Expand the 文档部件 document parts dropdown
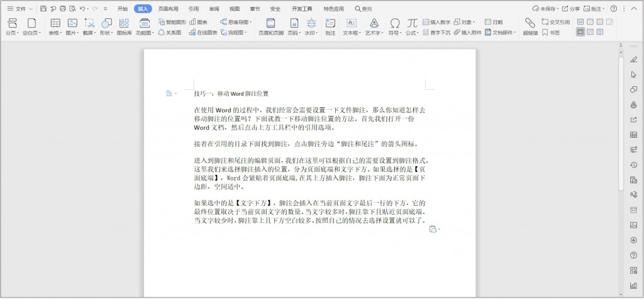Viewport: 644px width, 299px height. pyautogui.click(x=501, y=33)
